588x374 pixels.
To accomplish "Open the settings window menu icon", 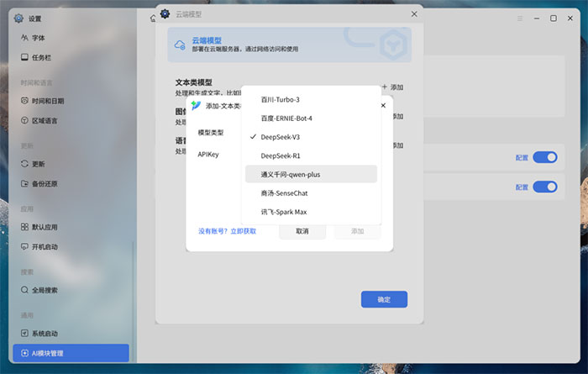I will click(520, 18).
